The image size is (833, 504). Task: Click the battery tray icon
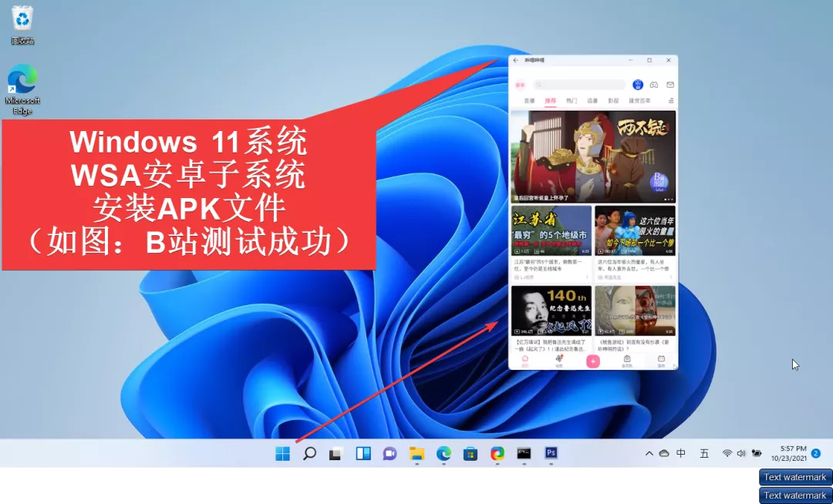point(757,454)
